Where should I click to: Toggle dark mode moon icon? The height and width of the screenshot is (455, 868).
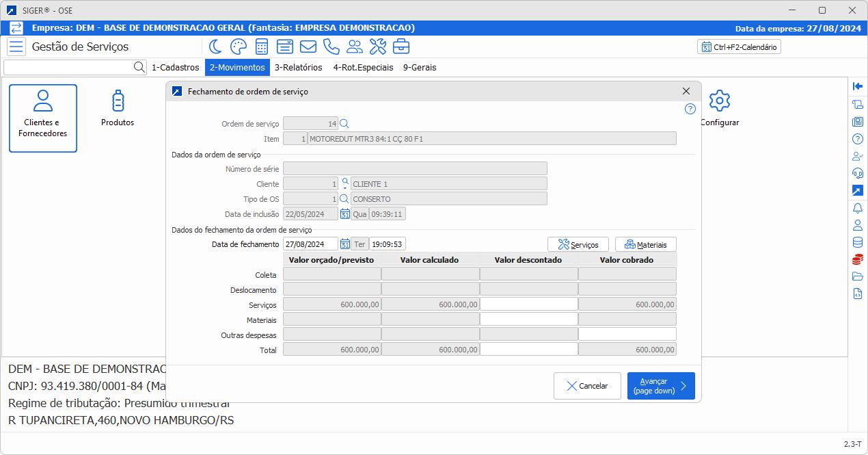pyautogui.click(x=215, y=47)
